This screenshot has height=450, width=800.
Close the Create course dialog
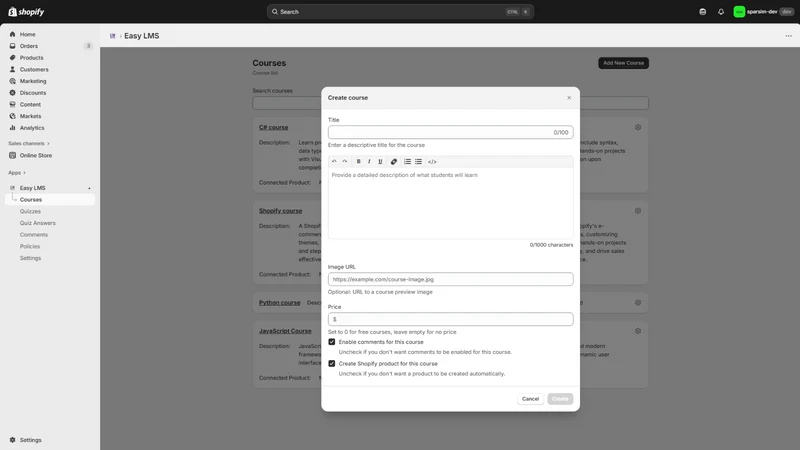point(569,97)
